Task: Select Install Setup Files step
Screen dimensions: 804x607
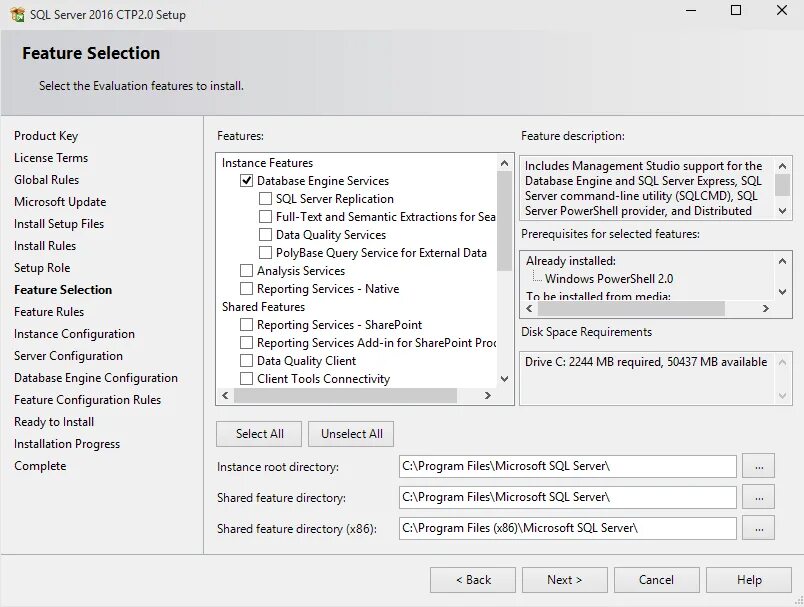Action: click(59, 224)
